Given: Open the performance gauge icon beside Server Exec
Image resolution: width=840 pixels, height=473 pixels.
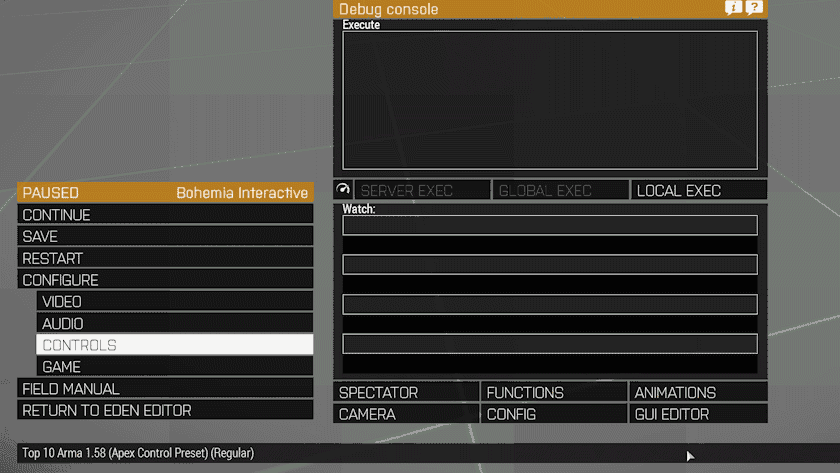Looking at the screenshot, I should click(343, 190).
